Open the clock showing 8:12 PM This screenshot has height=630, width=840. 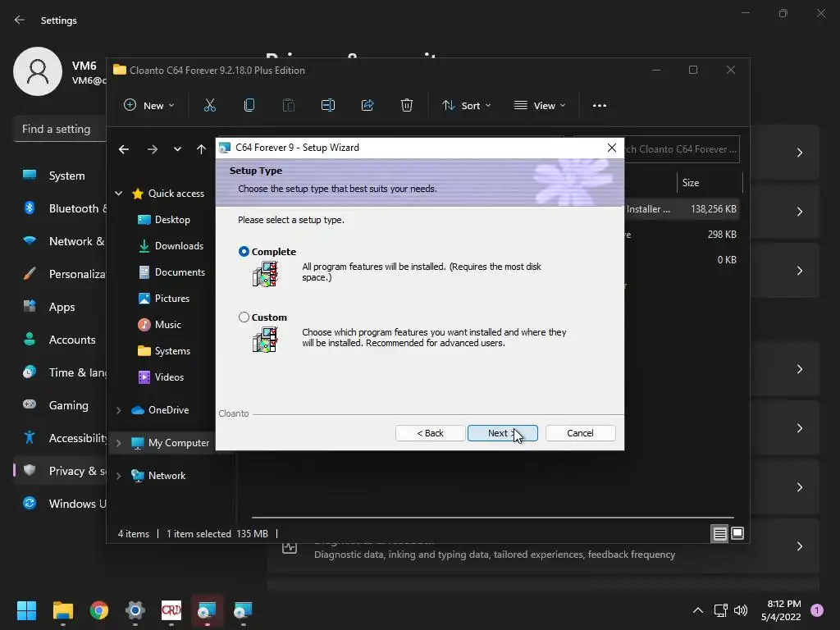click(781, 610)
